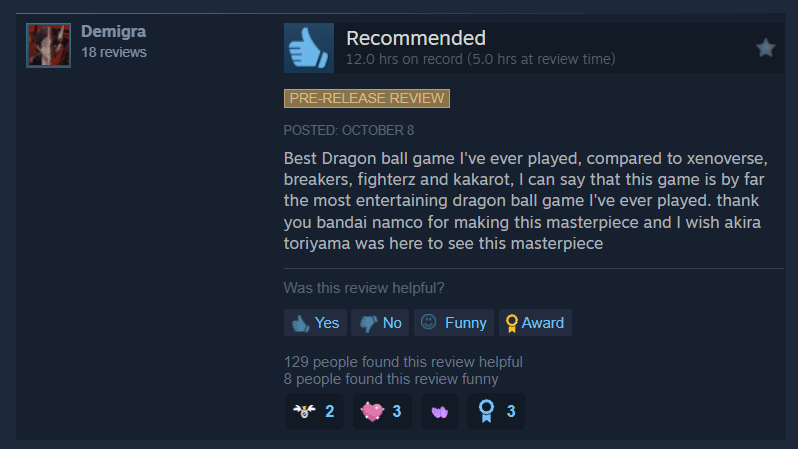Mark this review as Funny
Viewport: 798px width, 449px height.
454,323
